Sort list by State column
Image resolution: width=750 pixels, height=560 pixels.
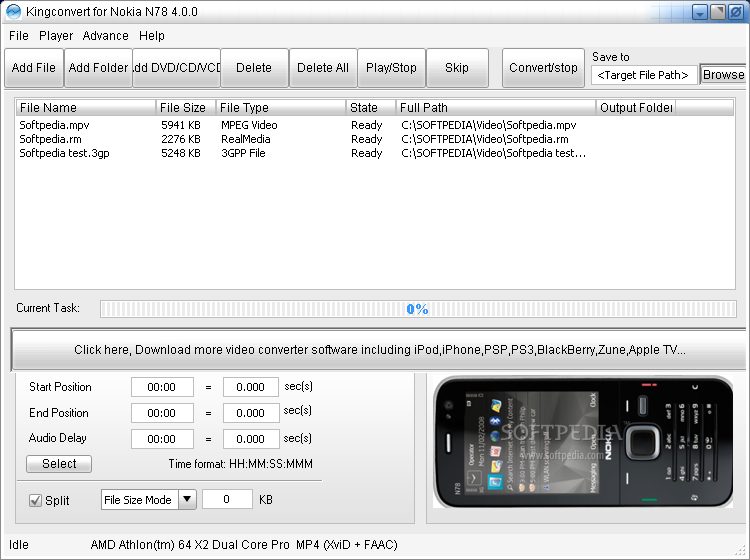pos(371,108)
